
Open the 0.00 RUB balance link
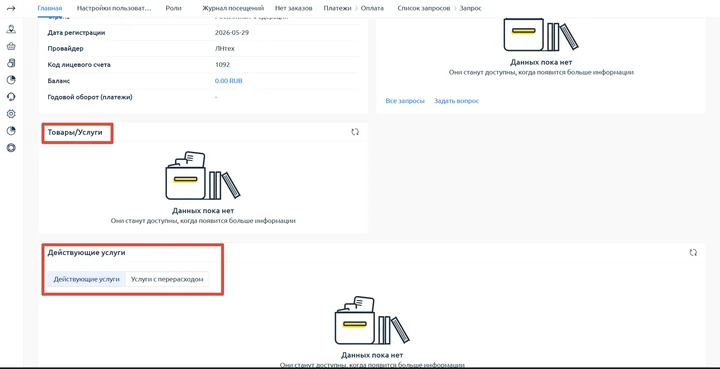point(229,81)
